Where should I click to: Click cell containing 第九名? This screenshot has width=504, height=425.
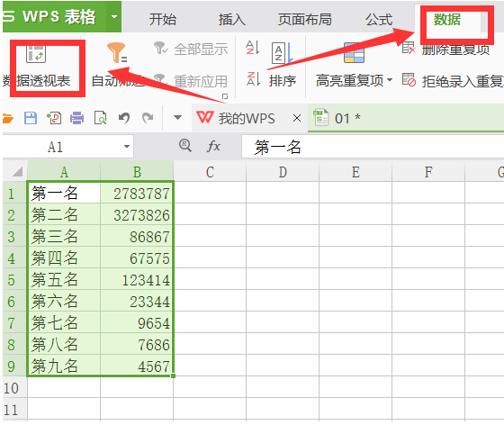(64, 366)
